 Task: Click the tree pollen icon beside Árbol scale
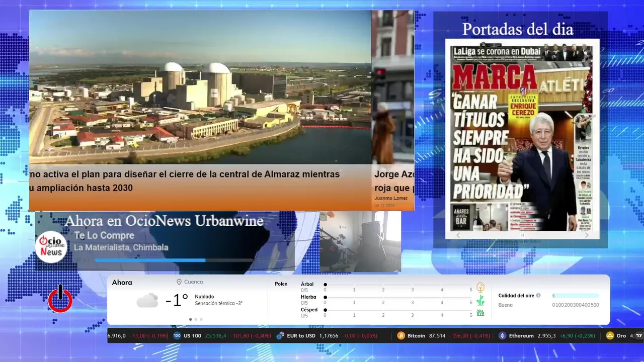click(x=480, y=287)
